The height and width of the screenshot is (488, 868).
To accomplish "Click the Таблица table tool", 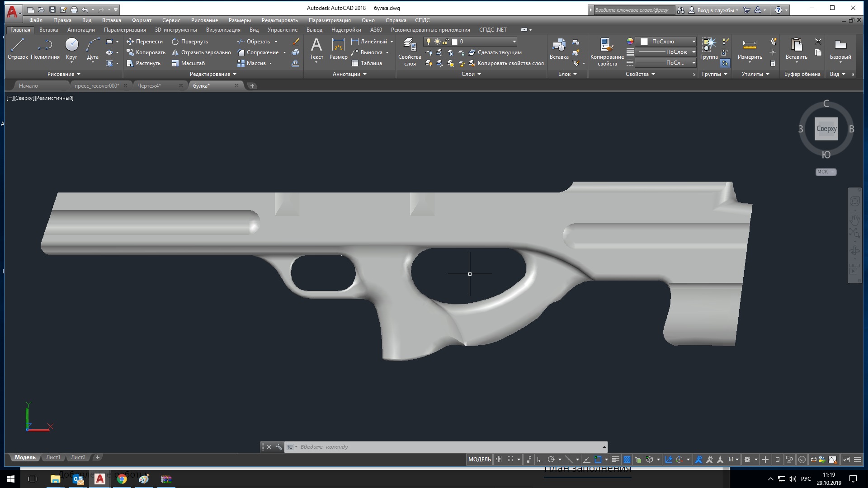I will (x=367, y=63).
